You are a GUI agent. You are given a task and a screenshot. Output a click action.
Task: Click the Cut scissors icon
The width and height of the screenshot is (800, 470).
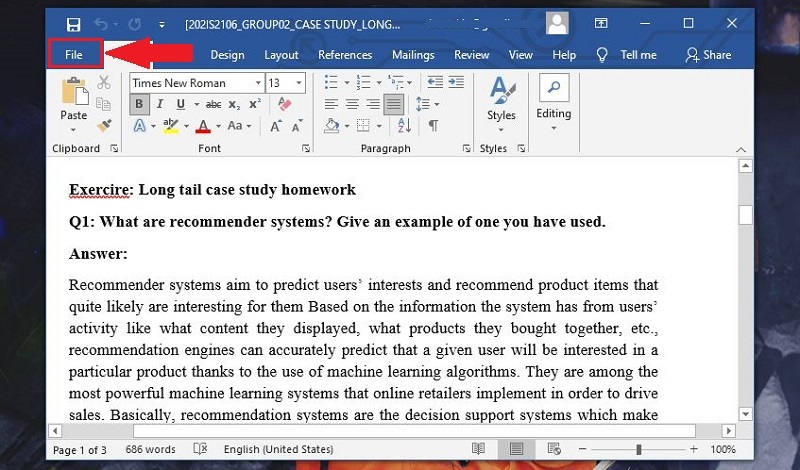click(104, 82)
